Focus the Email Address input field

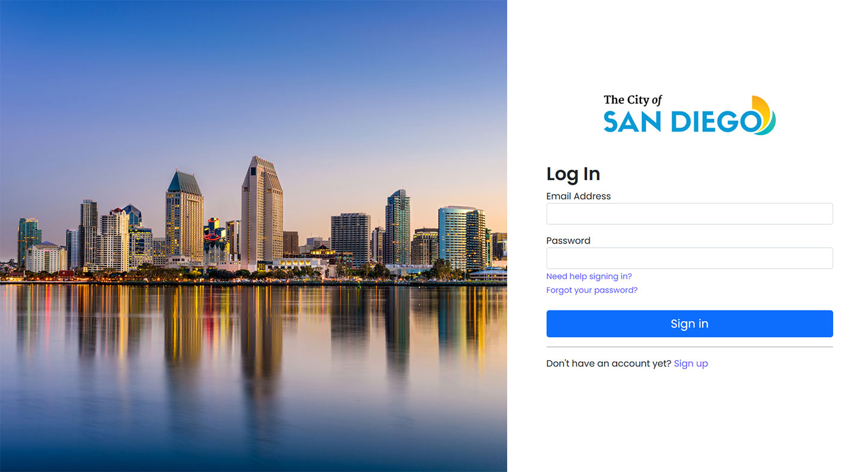pyautogui.click(x=689, y=214)
